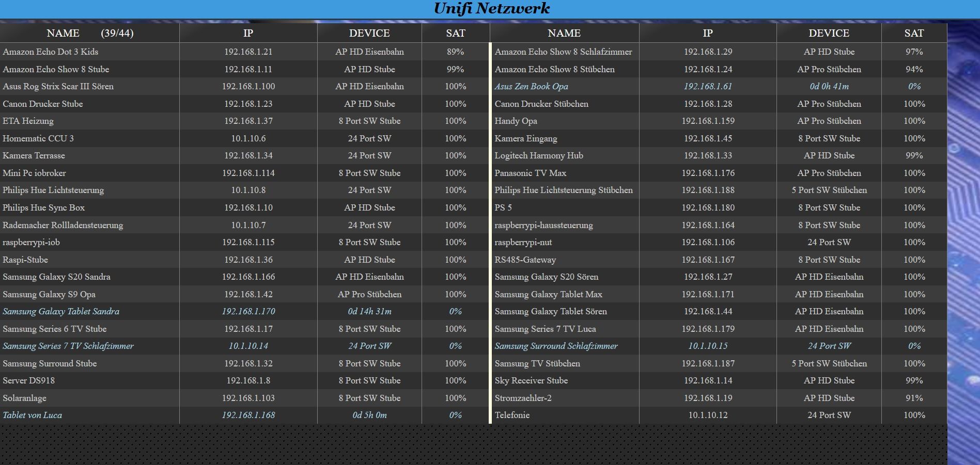Click IP address 192.168.1.8
Screen dimensions: 980x465
tap(248, 380)
